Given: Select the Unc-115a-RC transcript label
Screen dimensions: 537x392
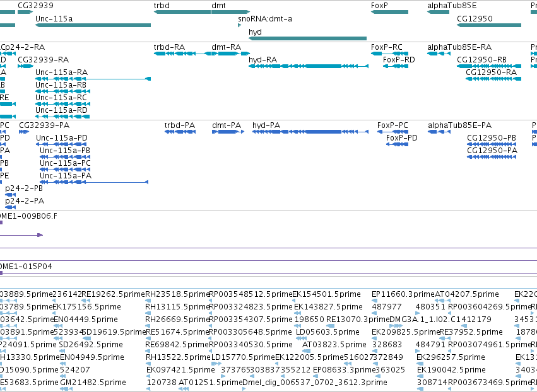Looking at the screenshot, I should coord(61,98).
